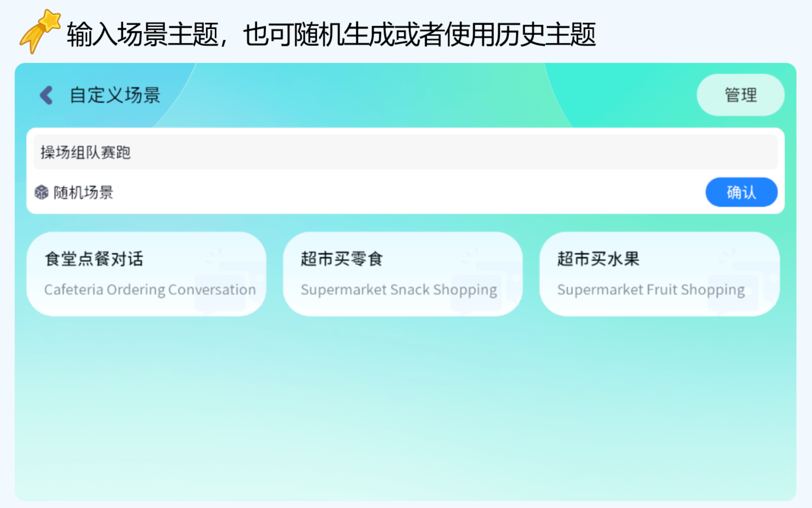Click the back arrow to exit custom scene
The width and height of the screenshot is (812, 508).
[45, 95]
